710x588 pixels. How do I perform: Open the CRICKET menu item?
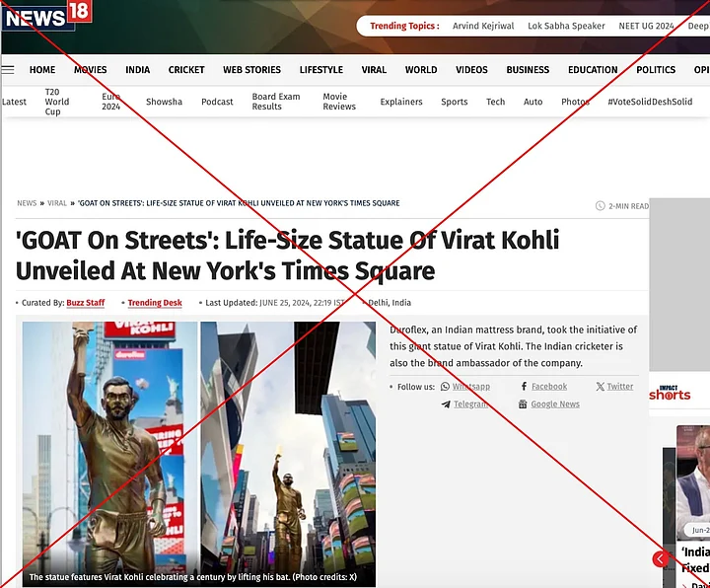pos(186,70)
